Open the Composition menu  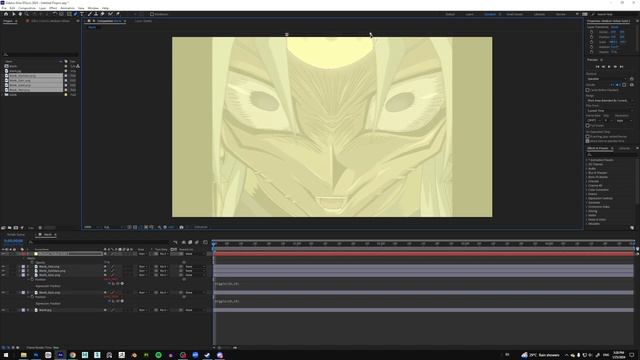coord(27,8)
